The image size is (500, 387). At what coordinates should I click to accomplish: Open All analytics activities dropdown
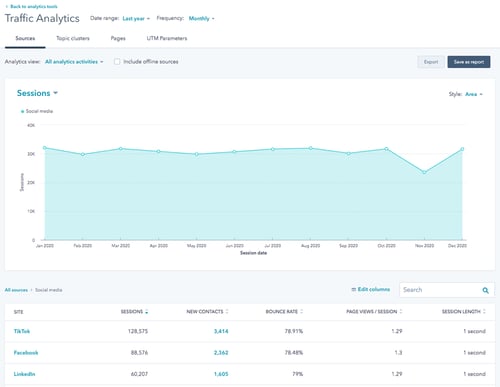click(74, 62)
